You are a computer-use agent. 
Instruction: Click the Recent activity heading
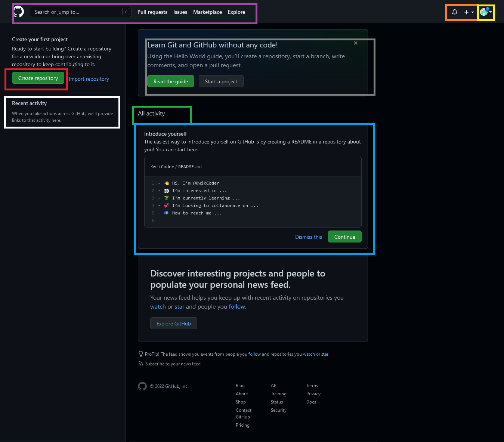[29, 103]
